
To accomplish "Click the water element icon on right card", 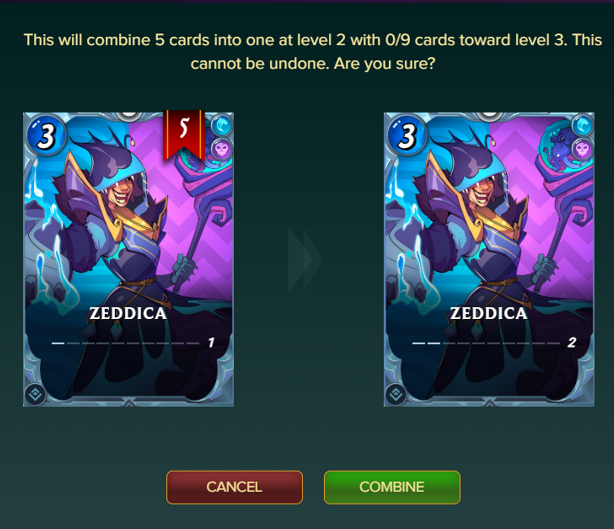I will pos(582,125).
